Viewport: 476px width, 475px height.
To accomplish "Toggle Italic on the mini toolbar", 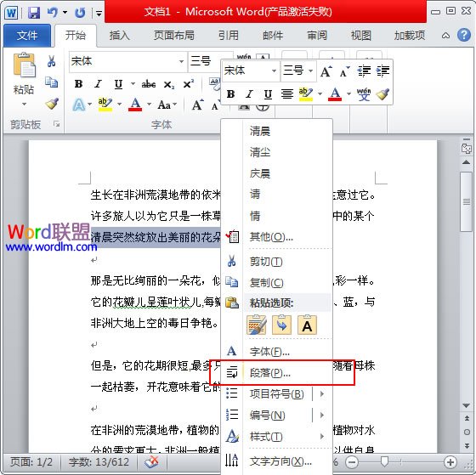I will 249,94.
